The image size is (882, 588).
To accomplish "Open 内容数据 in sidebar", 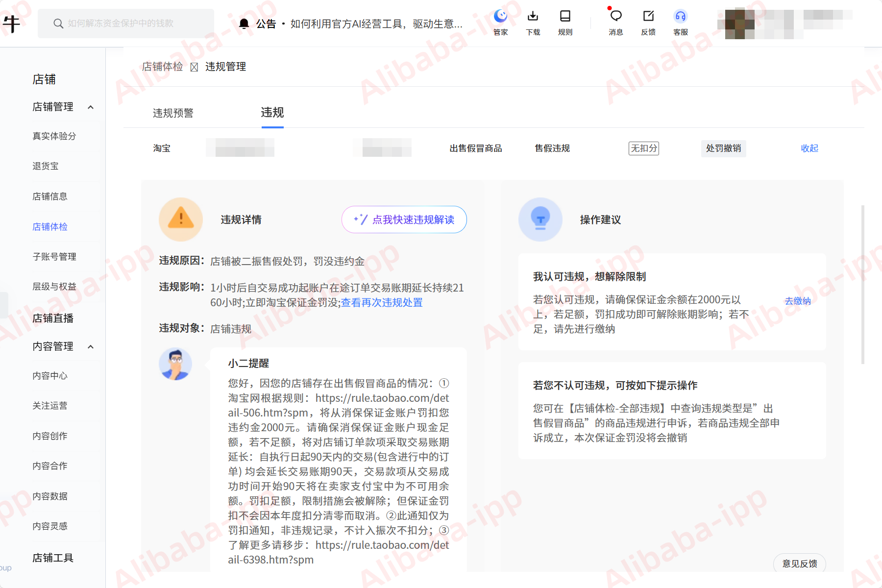I will click(50, 496).
